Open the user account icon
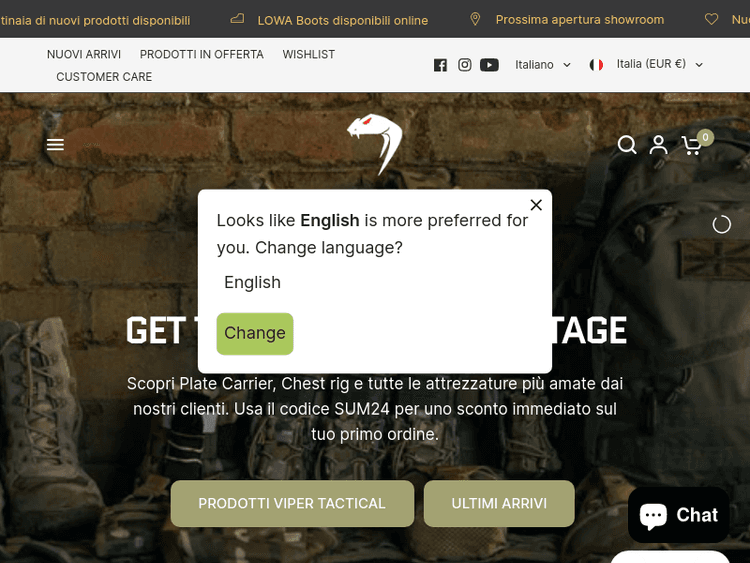 (x=658, y=144)
